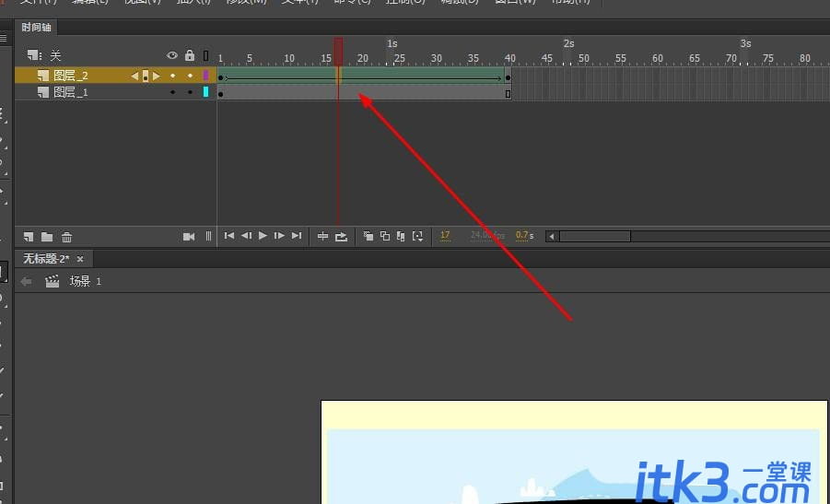The image size is (830, 504).
Task: Select the frame 40 keyframe of 图层_2
Action: 508,77
